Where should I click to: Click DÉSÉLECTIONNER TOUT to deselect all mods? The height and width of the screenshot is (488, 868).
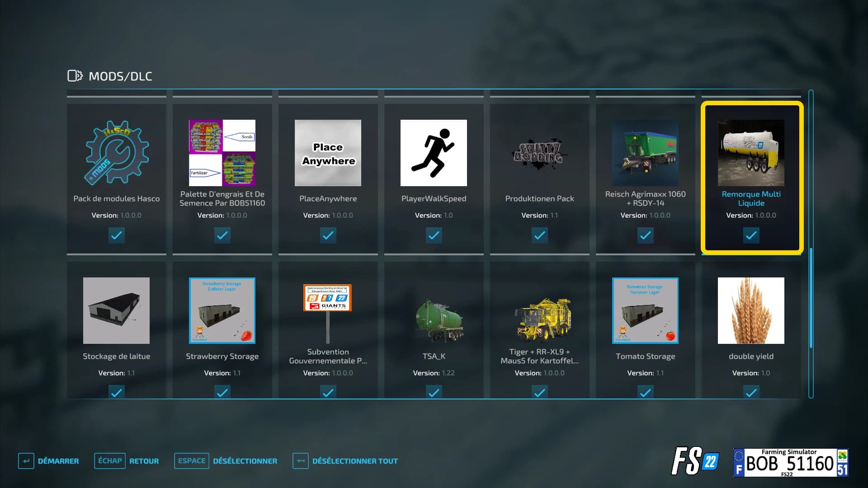click(x=345, y=461)
